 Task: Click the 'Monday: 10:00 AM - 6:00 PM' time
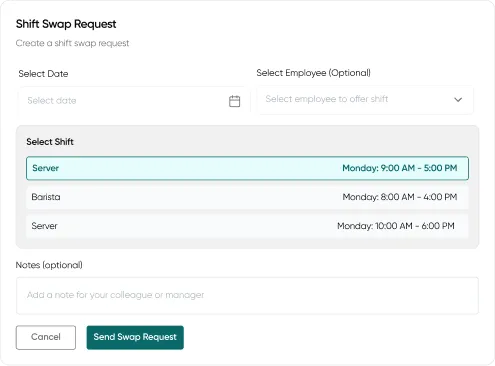point(396,226)
